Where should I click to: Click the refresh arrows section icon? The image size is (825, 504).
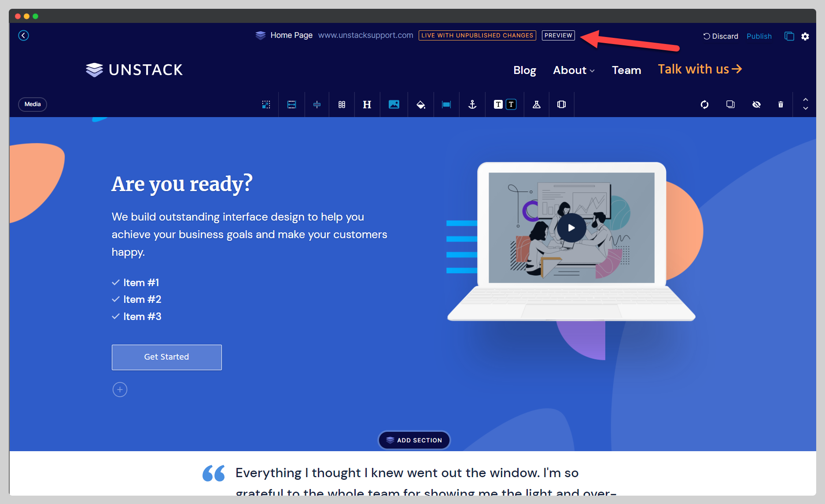704,104
